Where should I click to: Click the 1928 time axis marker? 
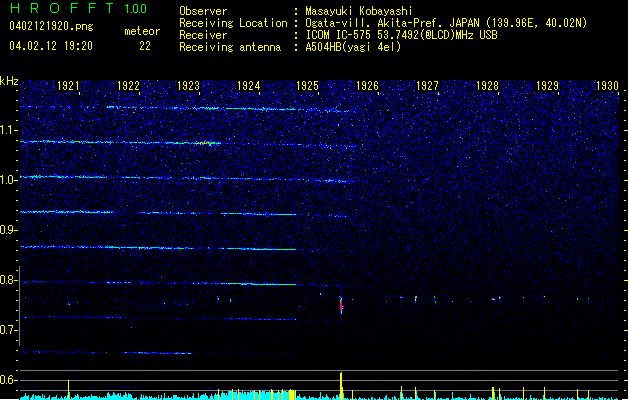487,86
